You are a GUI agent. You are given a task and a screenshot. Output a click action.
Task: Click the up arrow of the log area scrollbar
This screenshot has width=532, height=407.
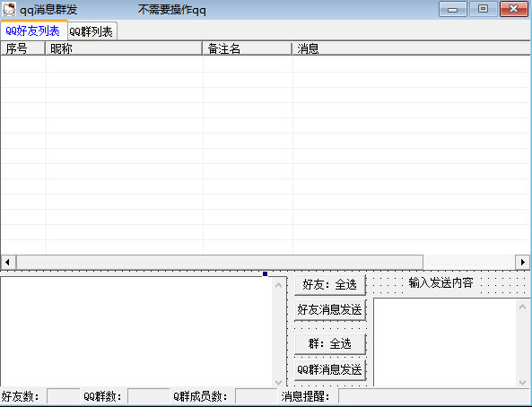(x=278, y=286)
